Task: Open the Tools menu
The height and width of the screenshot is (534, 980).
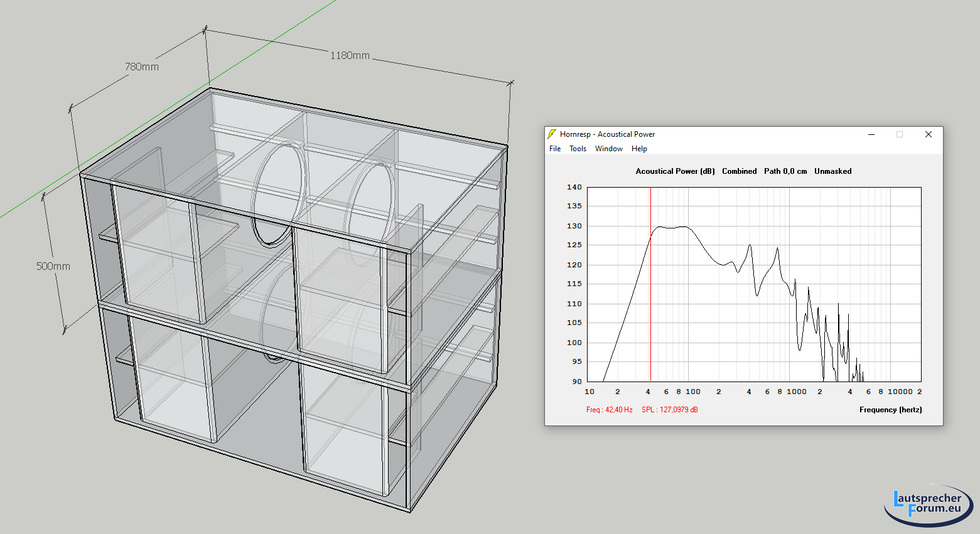Action: point(578,149)
